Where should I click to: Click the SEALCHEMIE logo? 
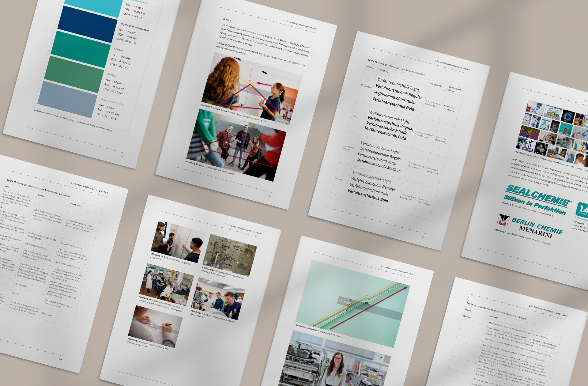tap(537, 199)
